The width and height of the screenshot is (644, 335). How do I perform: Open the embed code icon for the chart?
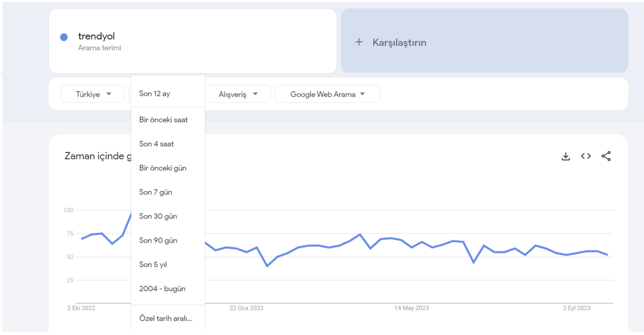(x=586, y=156)
